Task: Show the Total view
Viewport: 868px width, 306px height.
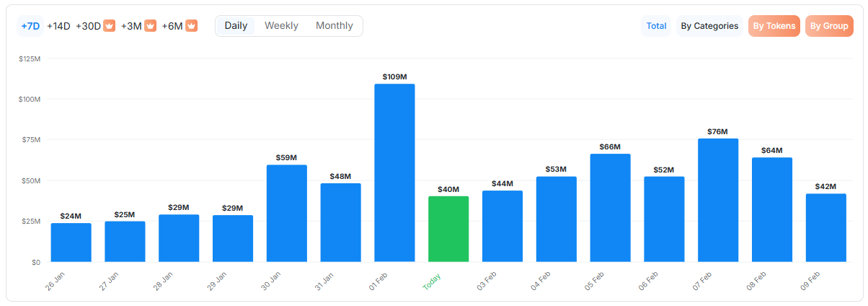Action: [x=656, y=26]
